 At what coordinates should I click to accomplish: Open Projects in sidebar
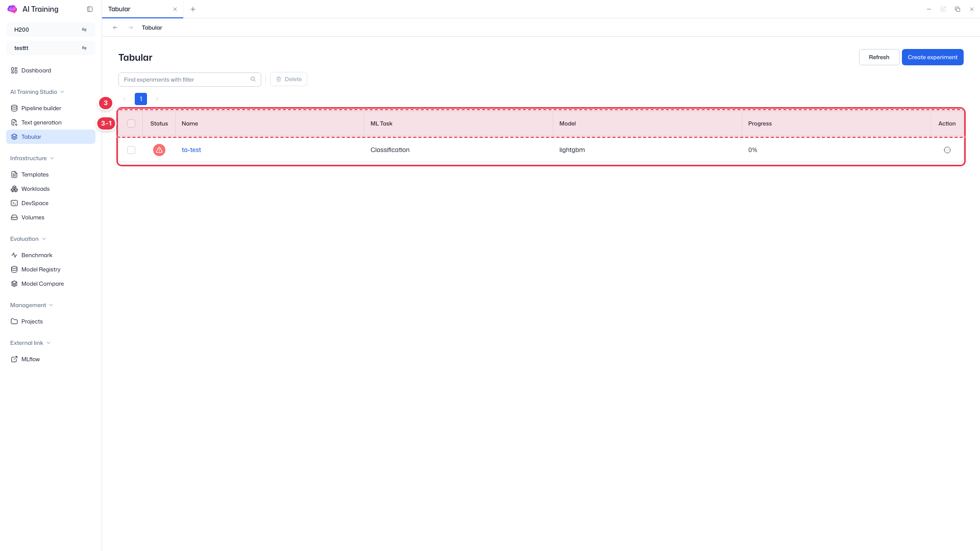(51, 321)
